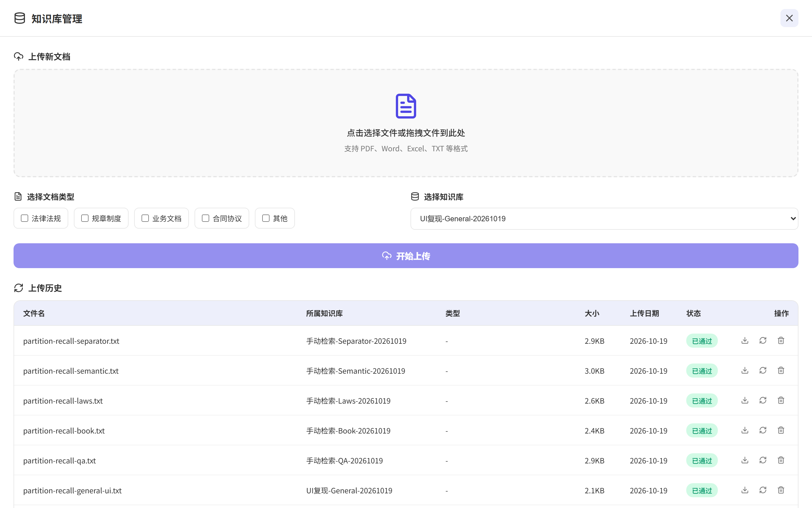Close the 知识库管理 dialog

tap(789, 18)
